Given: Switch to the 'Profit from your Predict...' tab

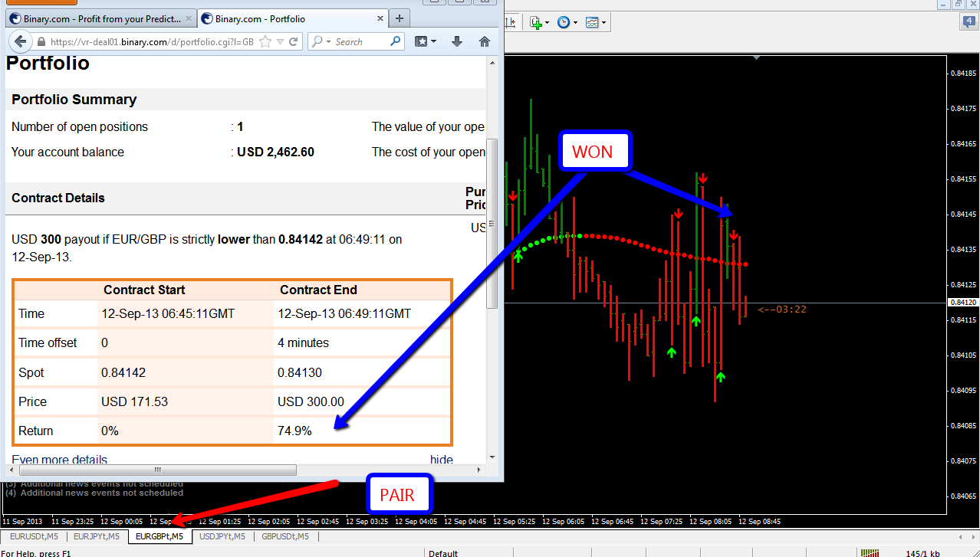Looking at the screenshot, I should click(100, 18).
